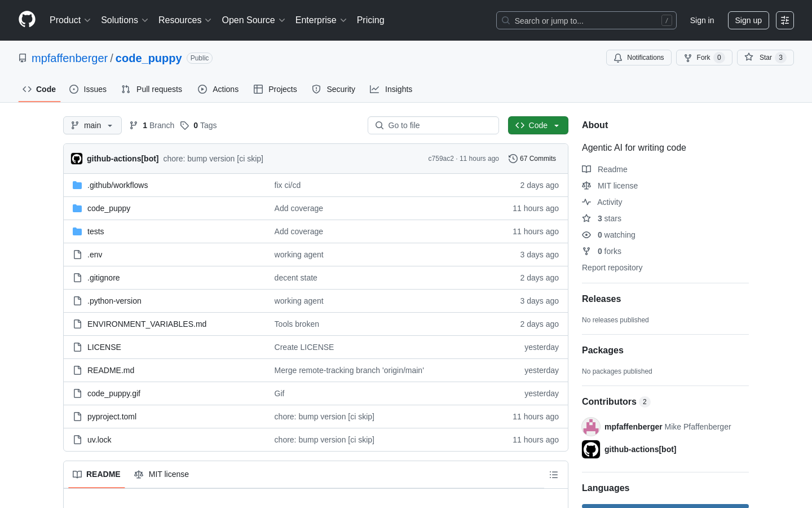
Task: Click the file icon next to .env
Action: coord(77,255)
